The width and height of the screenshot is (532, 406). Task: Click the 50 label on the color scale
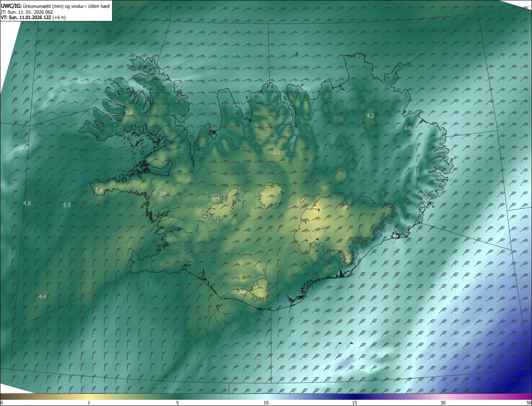click(x=529, y=403)
